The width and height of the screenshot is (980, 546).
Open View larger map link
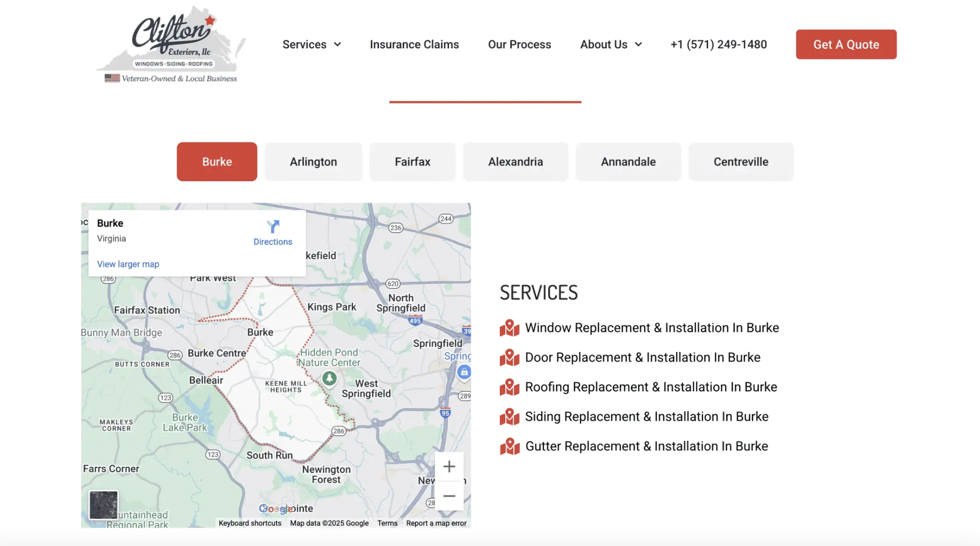[128, 264]
